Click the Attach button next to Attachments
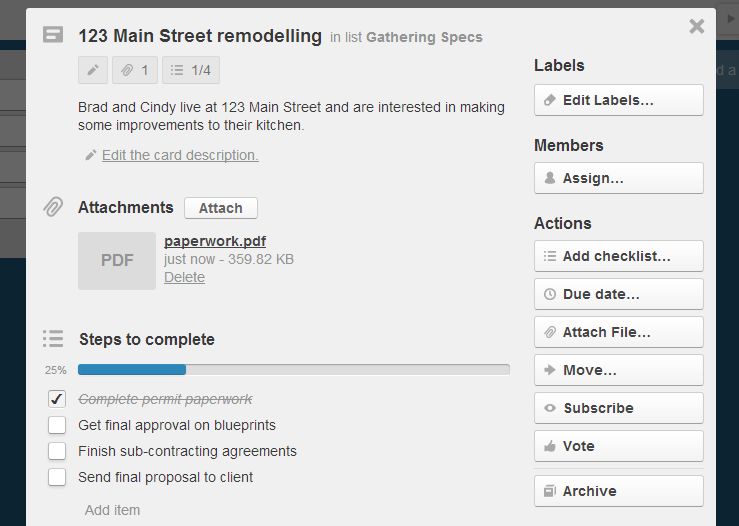Viewport: 739px width, 526px height. 220,208
